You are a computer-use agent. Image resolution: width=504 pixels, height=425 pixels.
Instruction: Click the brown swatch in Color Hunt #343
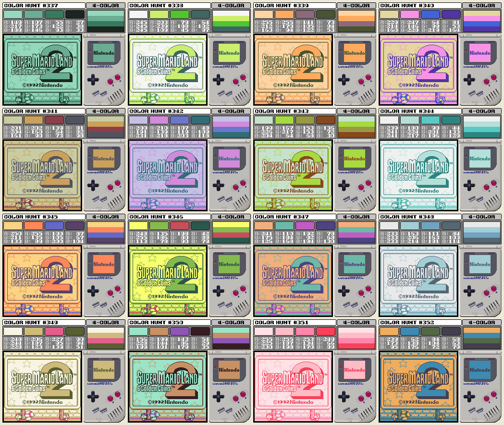pyautogui.click(x=326, y=120)
